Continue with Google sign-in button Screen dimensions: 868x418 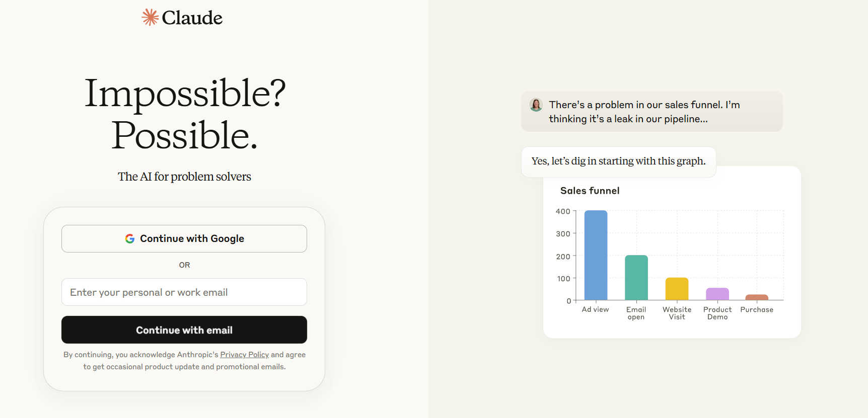(x=184, y=238)
